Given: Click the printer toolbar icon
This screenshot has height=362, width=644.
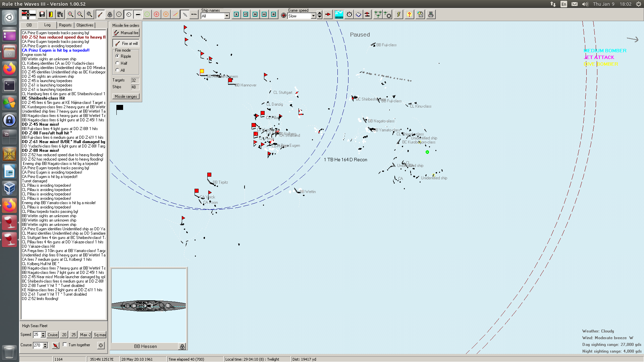Looking at the screenshot, I should [431, 14].
